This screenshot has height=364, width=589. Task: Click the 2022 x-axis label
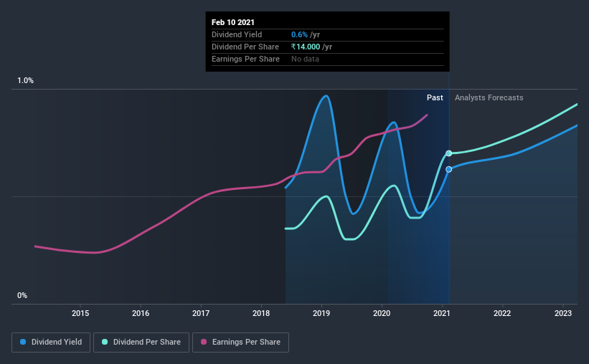pos(502,313)
